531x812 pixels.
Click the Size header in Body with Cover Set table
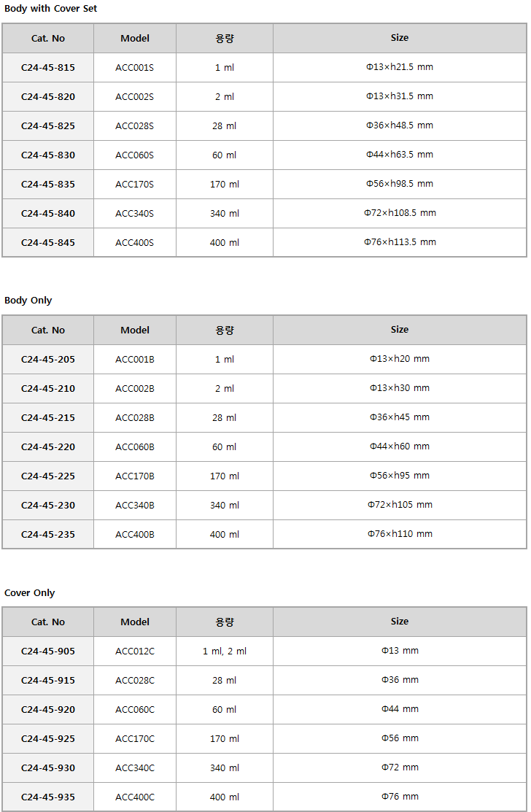[400, 38]
